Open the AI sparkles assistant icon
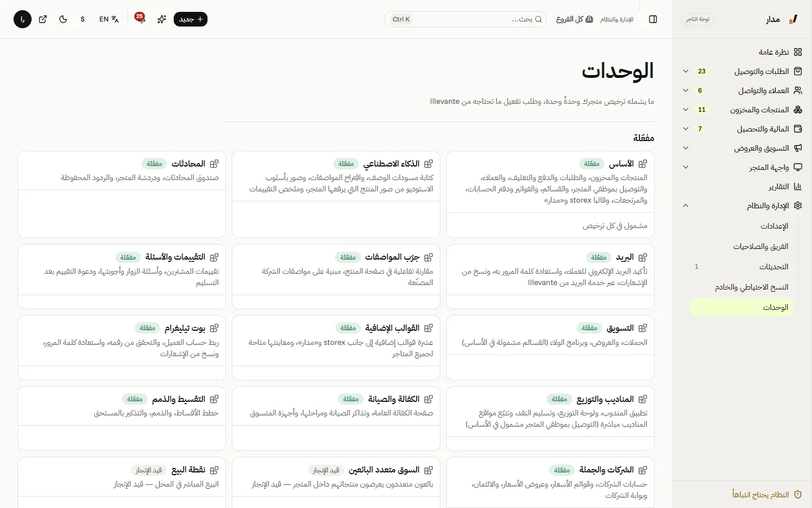812x508 pixels. click(x=162, y=19)
